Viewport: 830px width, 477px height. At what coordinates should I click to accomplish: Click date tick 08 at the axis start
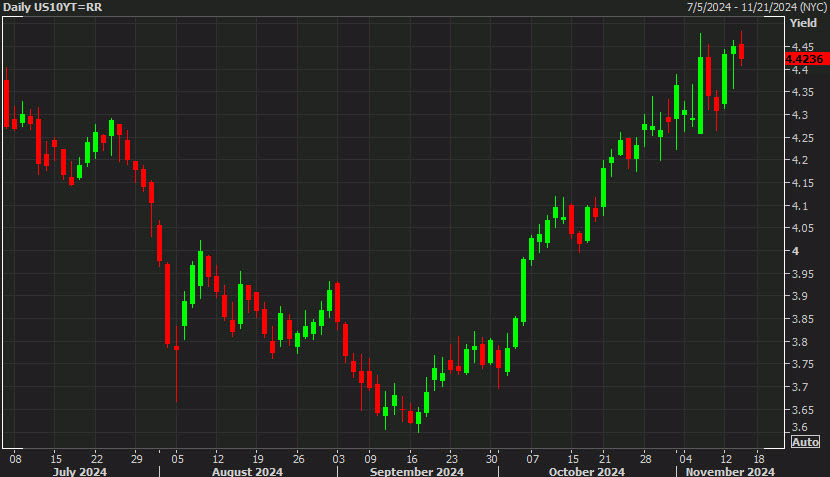coord(15,455)
